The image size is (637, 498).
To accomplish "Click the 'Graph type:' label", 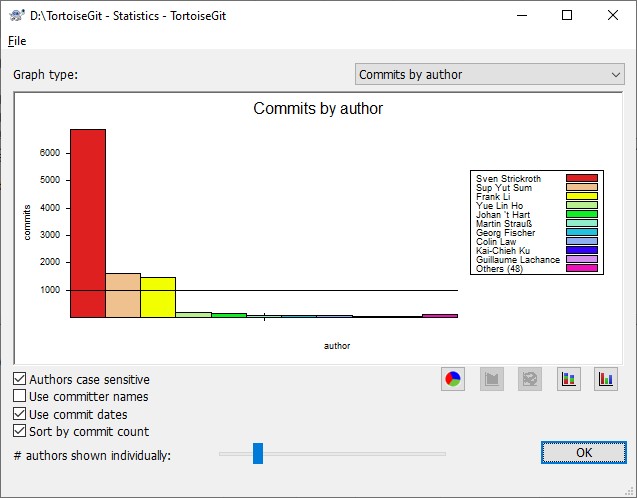I will tap(46, 75).
